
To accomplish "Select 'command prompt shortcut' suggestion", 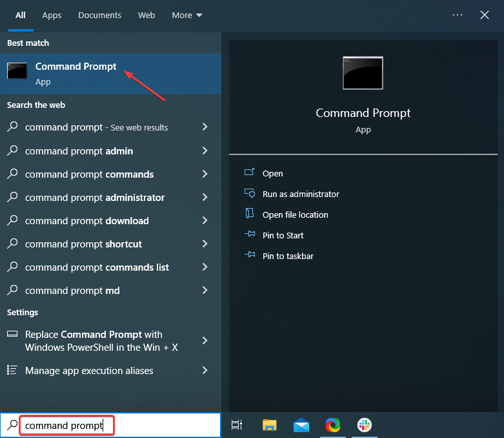I will click(110, 244).
